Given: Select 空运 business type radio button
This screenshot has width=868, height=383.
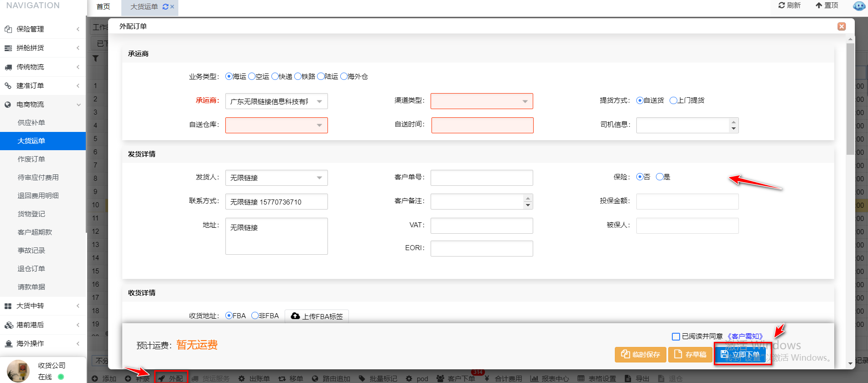Looking at the screenshot, I should click(x=252, y=76).
